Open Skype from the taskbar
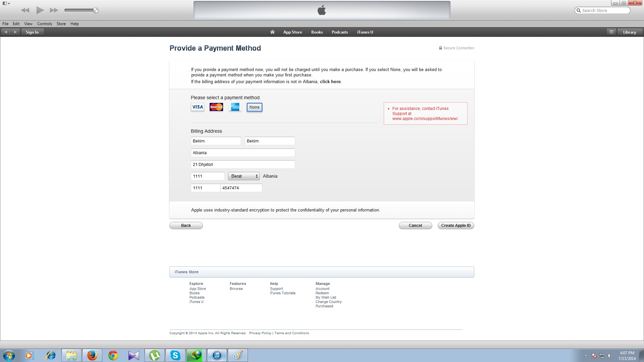The image size is (644, 362). click(x=175, y=355)
